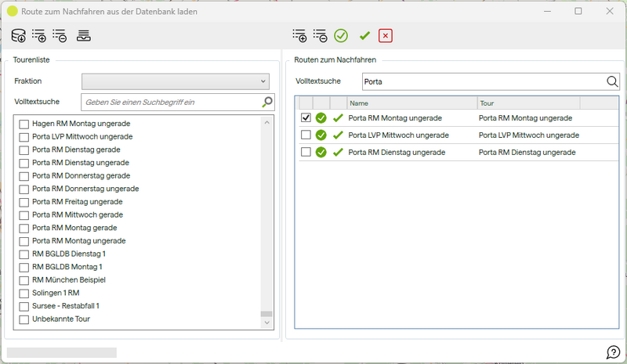Check Sursee - Restabfall 1 tour
Viewport: 627px width, 364px height.
pos(24,306)
